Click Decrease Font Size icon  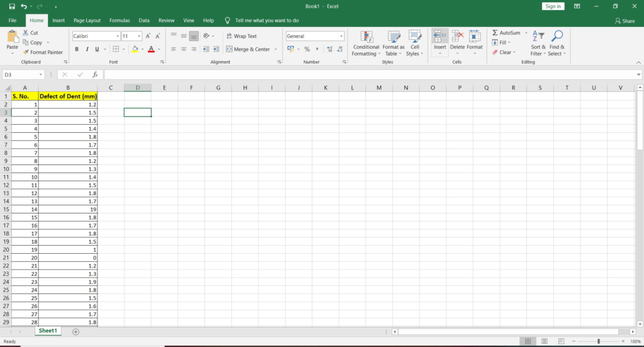point(158,36)
